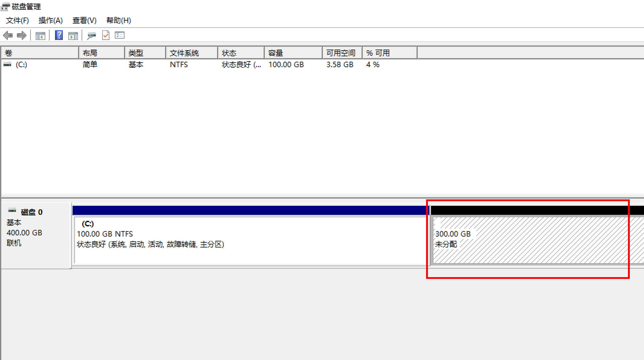Open the 文件(F) menu
644x360 pixels.
18,20
